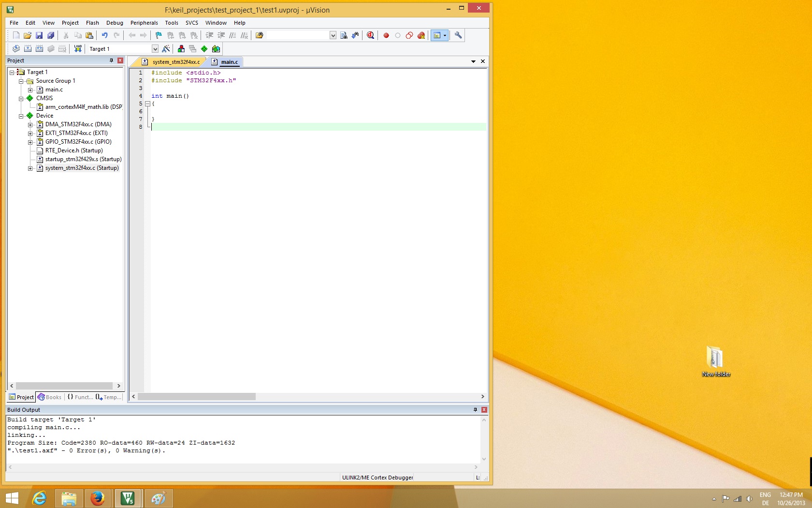Switch to the Templates panel tab

pyautogui.click(x=108, y=397)
